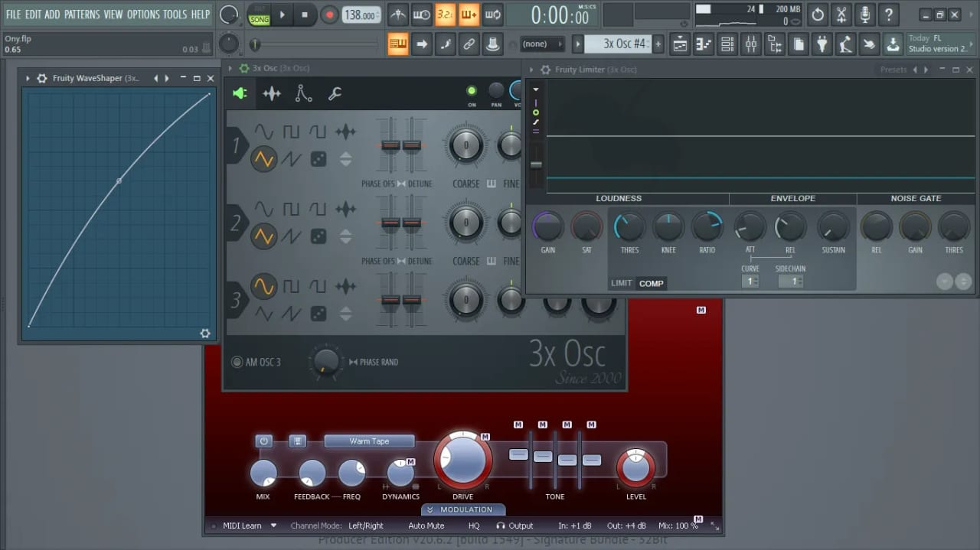Open the browser / plugin picker view

click(775, 44)
